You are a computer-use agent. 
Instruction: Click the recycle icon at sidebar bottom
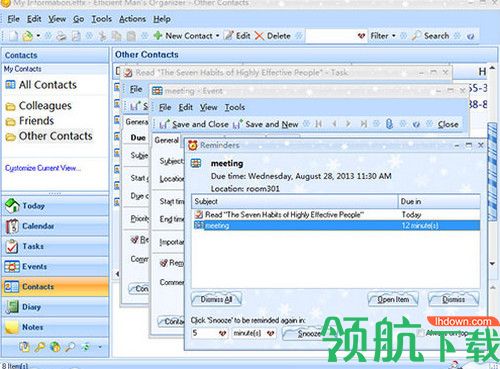tap(86, 347)
